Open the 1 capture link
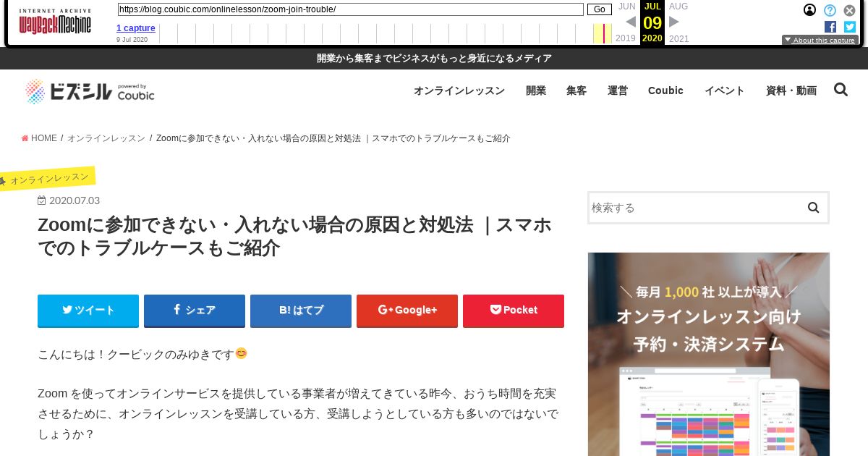The height and width of the screenshot is (456, 868). pyautogui.click(x=136, y=28)
